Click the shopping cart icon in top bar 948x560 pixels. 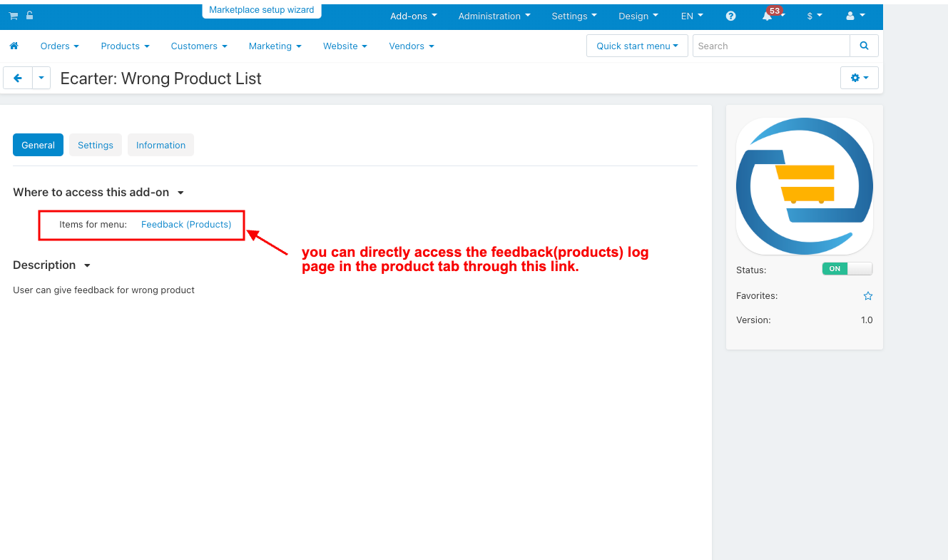[x=14, y=16]
